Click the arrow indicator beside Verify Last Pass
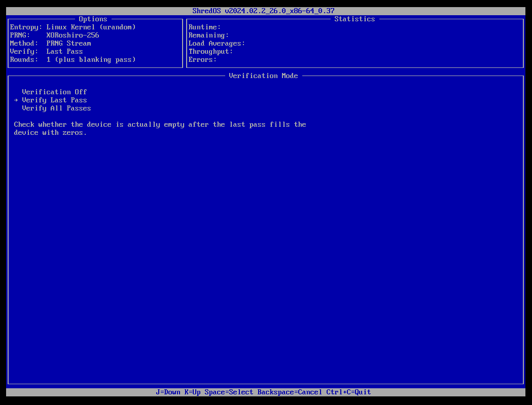The height and width of the screenshot is (405, 532). coord(15,100)
